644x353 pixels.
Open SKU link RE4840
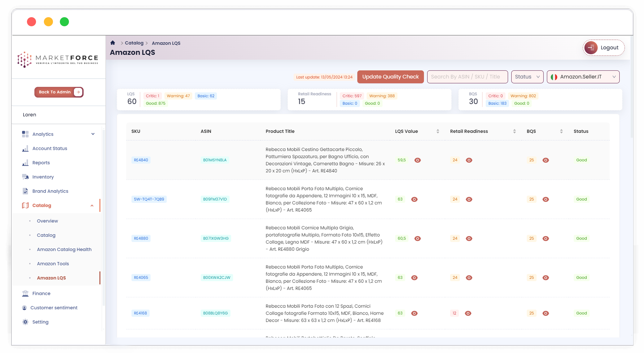click(x=141, y=160)
